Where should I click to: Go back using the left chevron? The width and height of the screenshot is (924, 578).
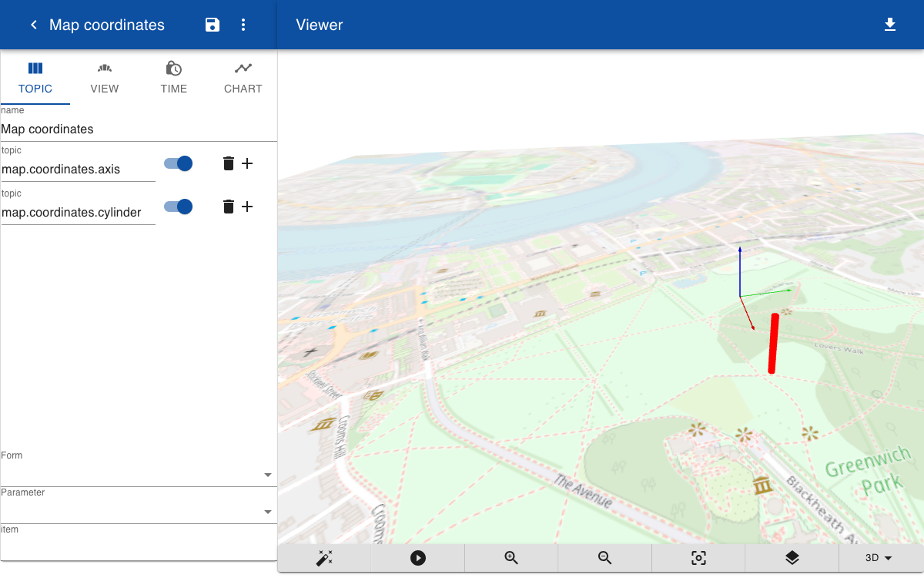click(34, 25)
